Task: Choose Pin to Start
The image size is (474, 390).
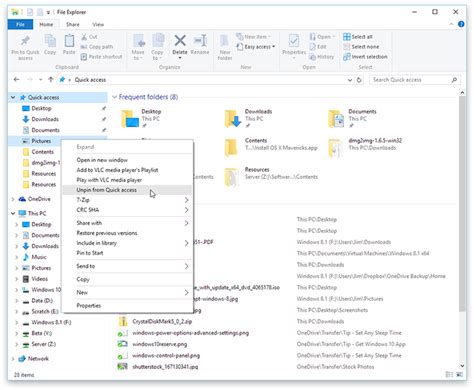Action: [127, 253]
